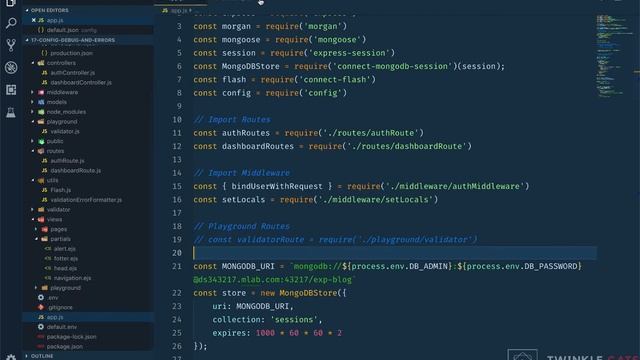
Task: Click the JS icon of authRoute.js
Action: (44, 161)
